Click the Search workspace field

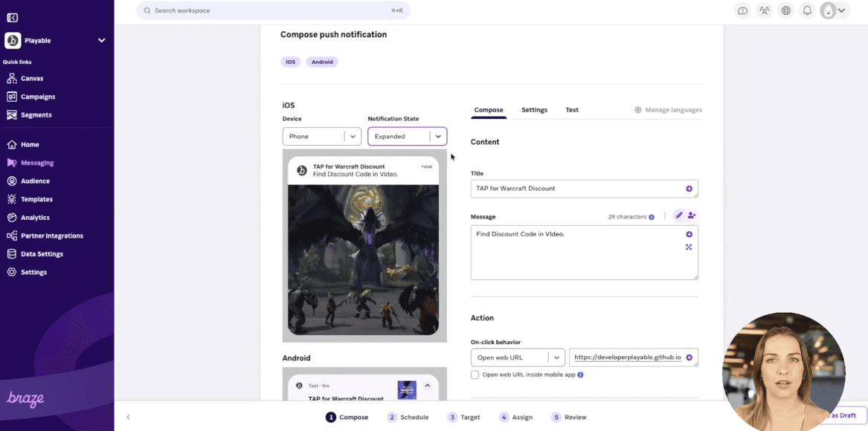point(274,10)
